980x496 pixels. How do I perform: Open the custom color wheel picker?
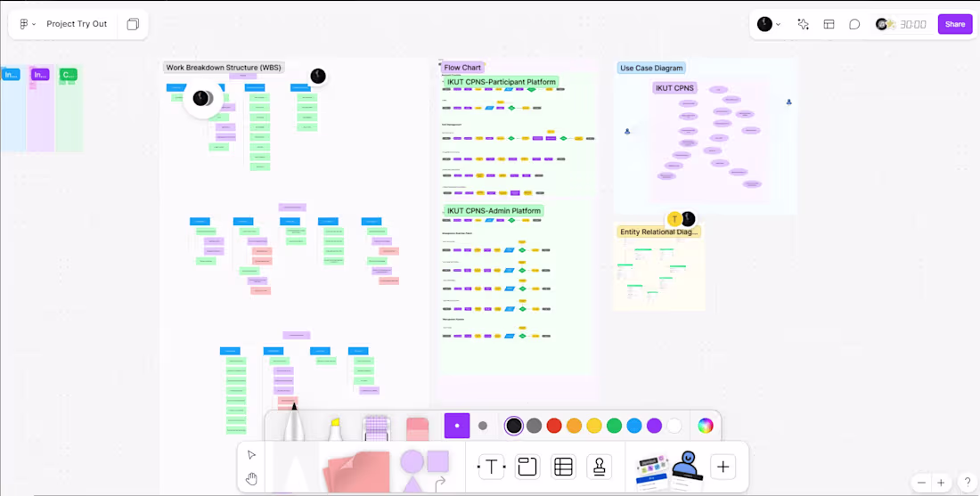(705, 426)
